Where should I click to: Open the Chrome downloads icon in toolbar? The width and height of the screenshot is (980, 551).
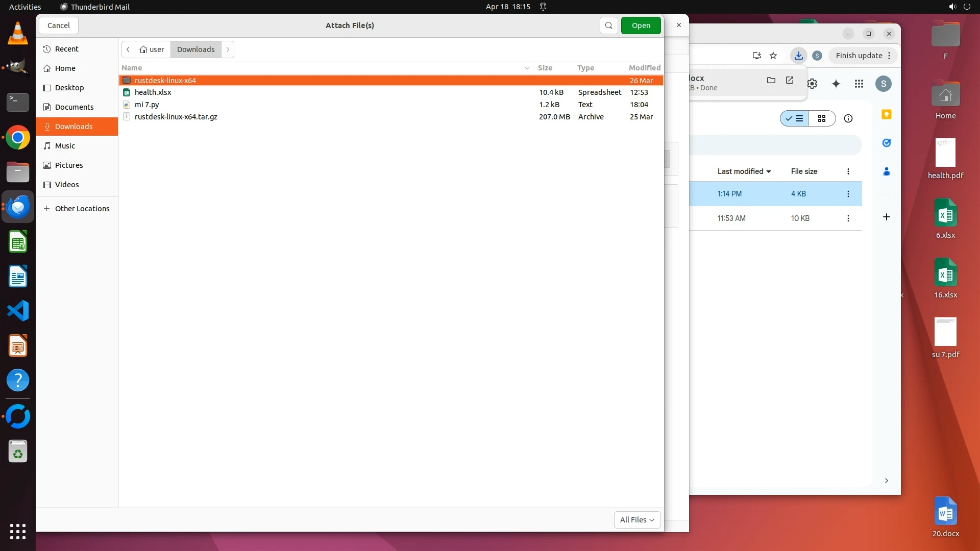point(798,56)
